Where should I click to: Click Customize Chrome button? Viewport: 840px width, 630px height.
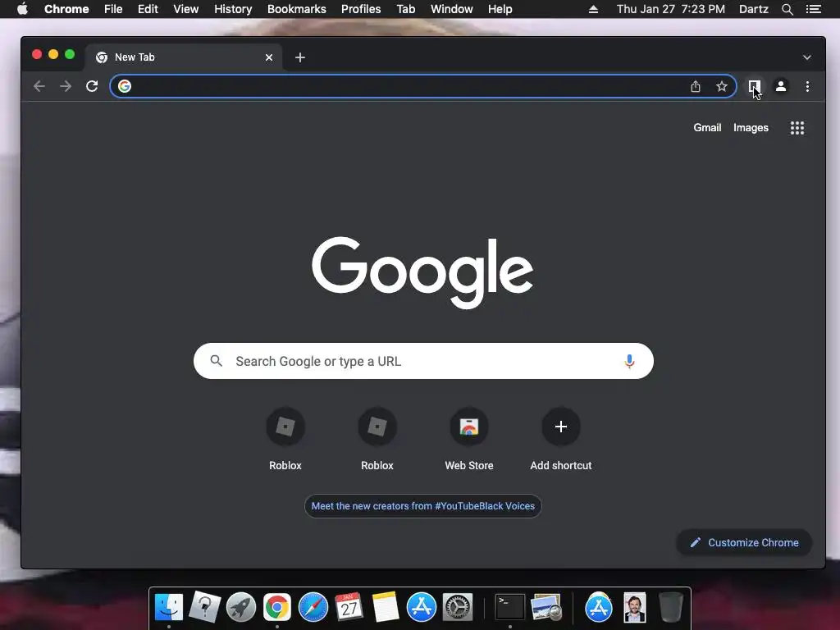tap(744, 543)
